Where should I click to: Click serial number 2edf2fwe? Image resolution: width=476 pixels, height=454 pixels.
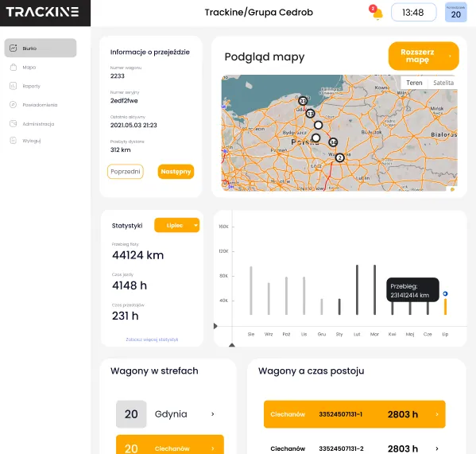124,100
